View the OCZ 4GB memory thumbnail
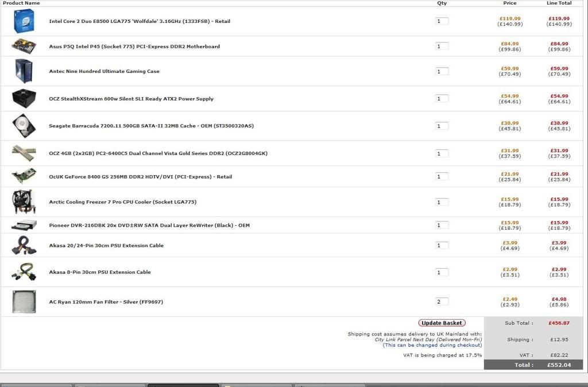Screen dimensions: 588x387 pos(24,153)
